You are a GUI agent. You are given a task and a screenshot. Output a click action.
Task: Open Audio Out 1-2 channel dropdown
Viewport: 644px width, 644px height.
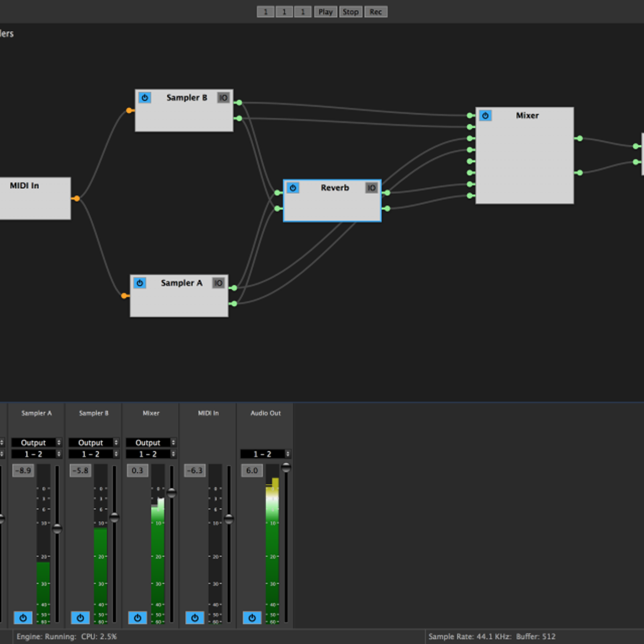coord(265,454)
